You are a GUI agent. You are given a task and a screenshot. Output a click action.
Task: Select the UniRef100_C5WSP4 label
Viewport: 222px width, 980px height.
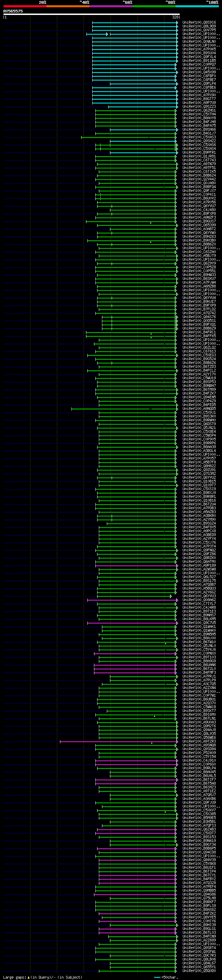[x=199, y=436]
